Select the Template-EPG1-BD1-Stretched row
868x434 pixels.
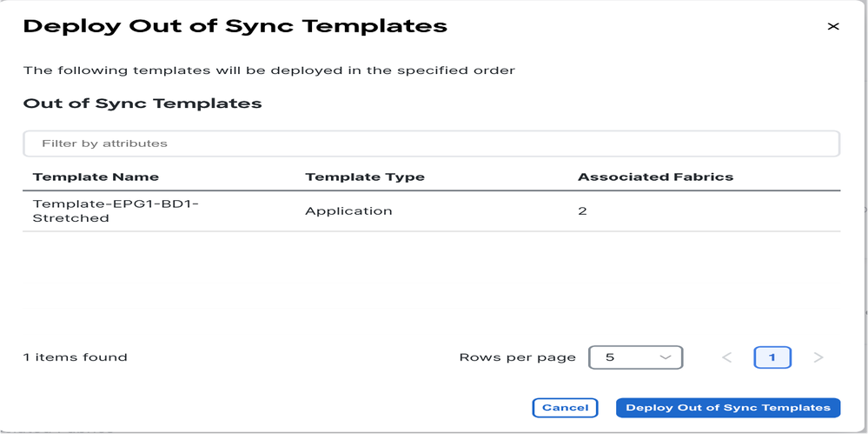pyautogui.click(x=431, y=211)
